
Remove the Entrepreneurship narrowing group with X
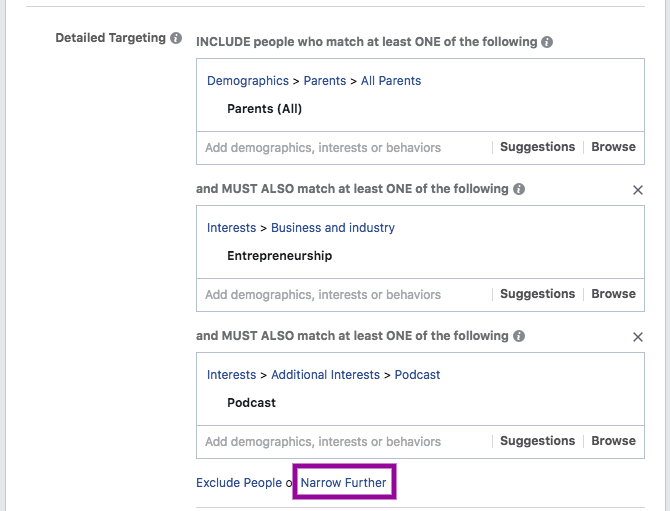638,190
